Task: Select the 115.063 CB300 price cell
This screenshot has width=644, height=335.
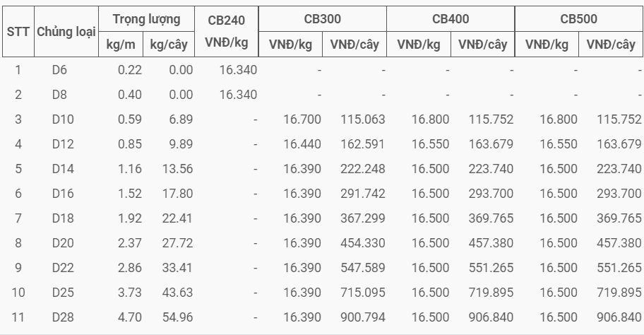Action: click(363, 119)
